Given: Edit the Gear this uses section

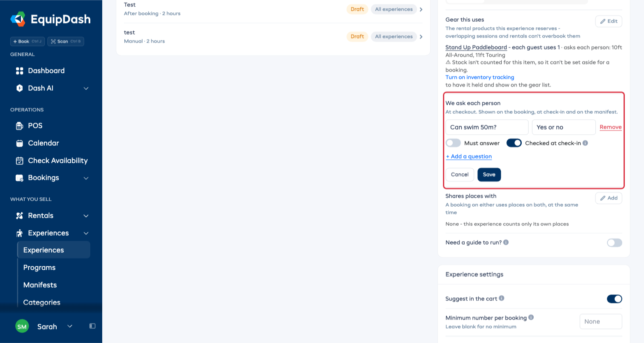Looking at the screenshot, I should (x=609, y=21).
